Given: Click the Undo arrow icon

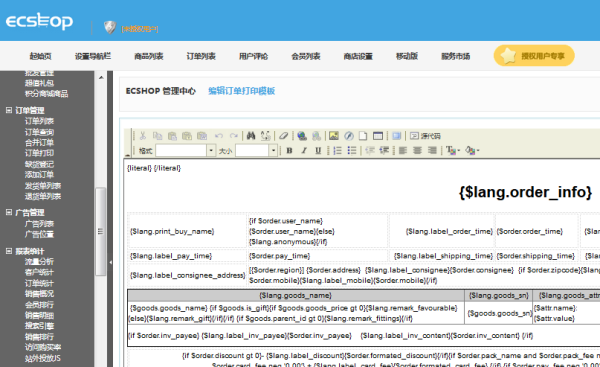Looking at the screenshot, I should click(x=219, y=136).
